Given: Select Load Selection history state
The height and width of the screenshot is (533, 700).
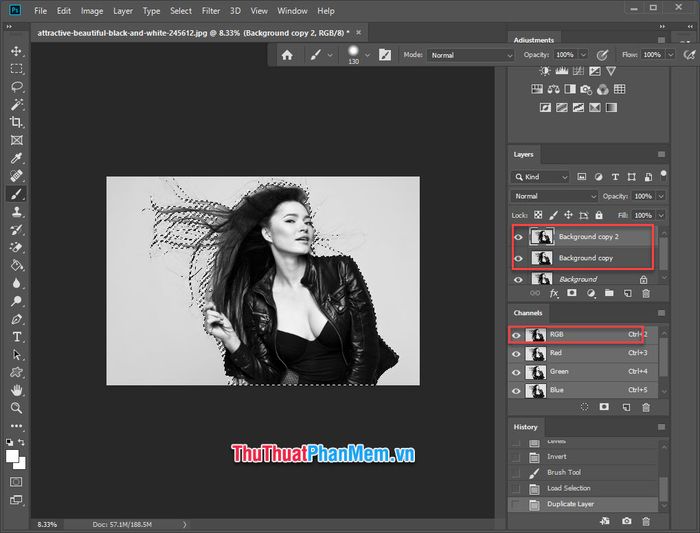Looking at the screenshot, I should tap(583, 488).
